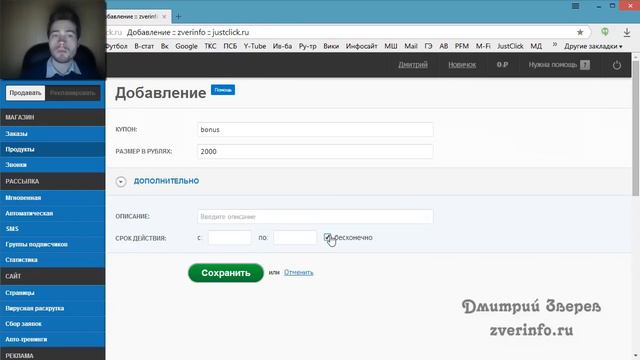The image size is (640, 360).
Task: Click the end date 'по' field
Action: pos(295,238)
